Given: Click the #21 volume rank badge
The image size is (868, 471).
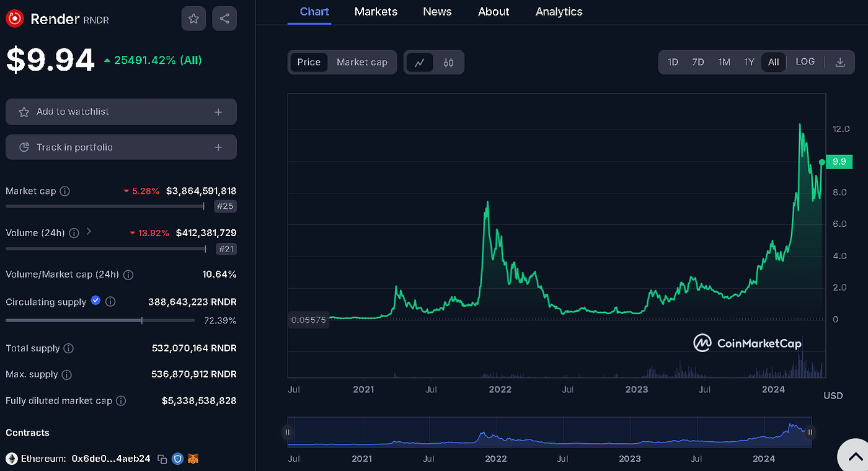Looking at the screenshot, I should (x=226, y=249).
